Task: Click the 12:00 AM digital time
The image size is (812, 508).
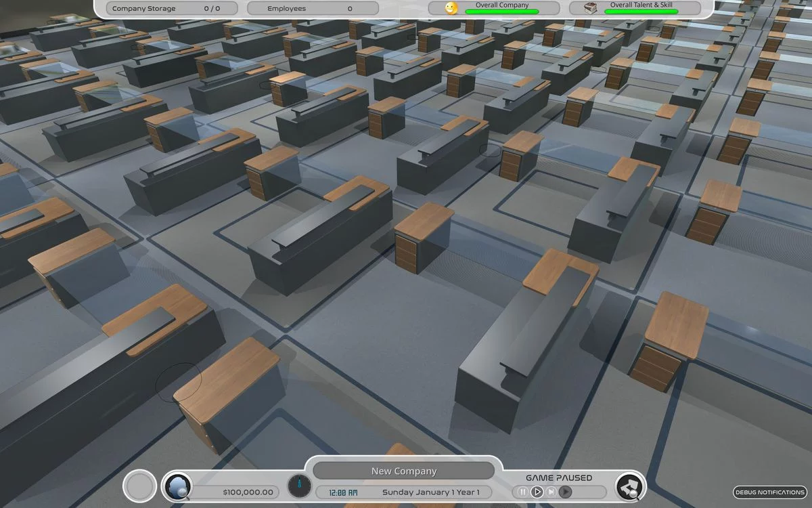Action: point(344,492)
